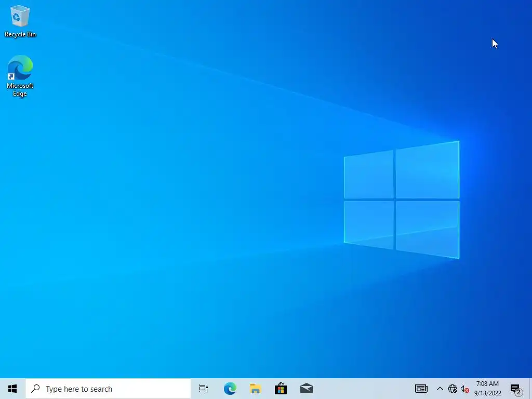Viewport: 532px width, 399px height.
Task: Select the Recycle Bin desktop icon
Action: click(x=20, y=21)
